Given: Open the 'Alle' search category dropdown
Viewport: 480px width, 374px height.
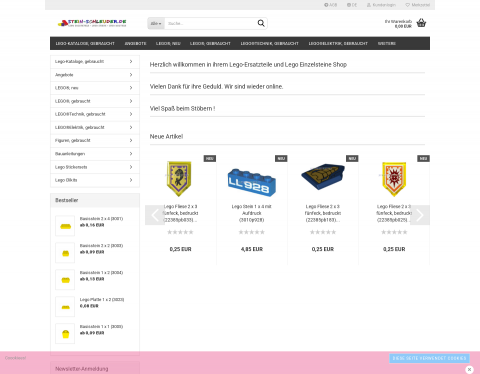Looking at the screenshot, I should click(156, 23).
